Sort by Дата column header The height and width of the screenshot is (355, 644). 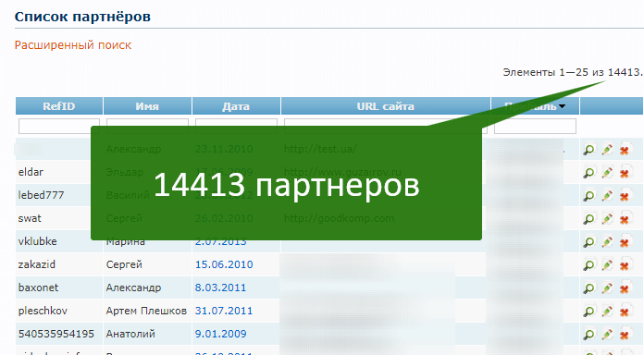(x=236, y=106)
